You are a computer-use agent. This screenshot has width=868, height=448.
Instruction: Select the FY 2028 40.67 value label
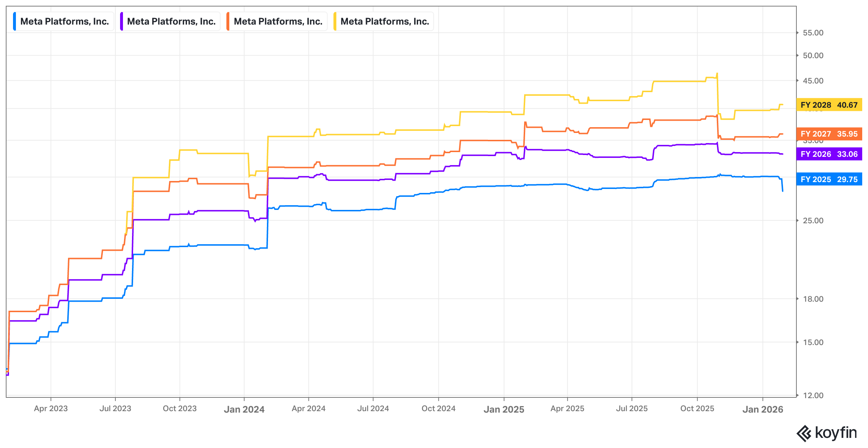click(x=829, y=105)
